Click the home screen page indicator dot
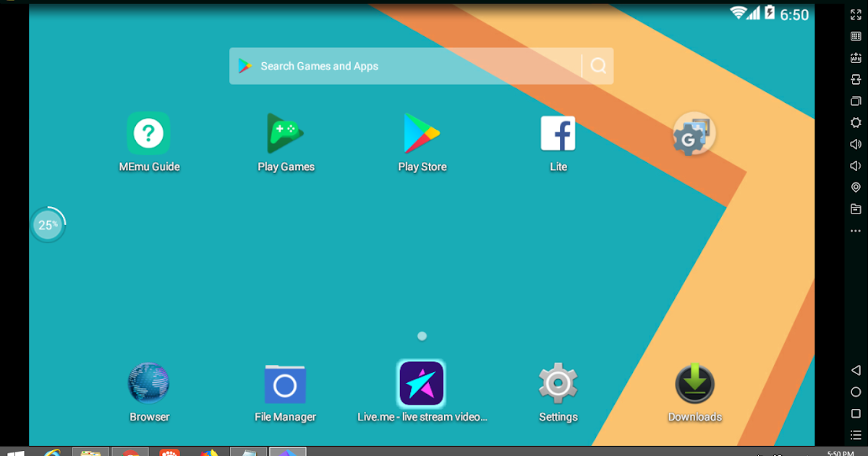The height and width of the screenshot is (456, 868). (422, 336)
